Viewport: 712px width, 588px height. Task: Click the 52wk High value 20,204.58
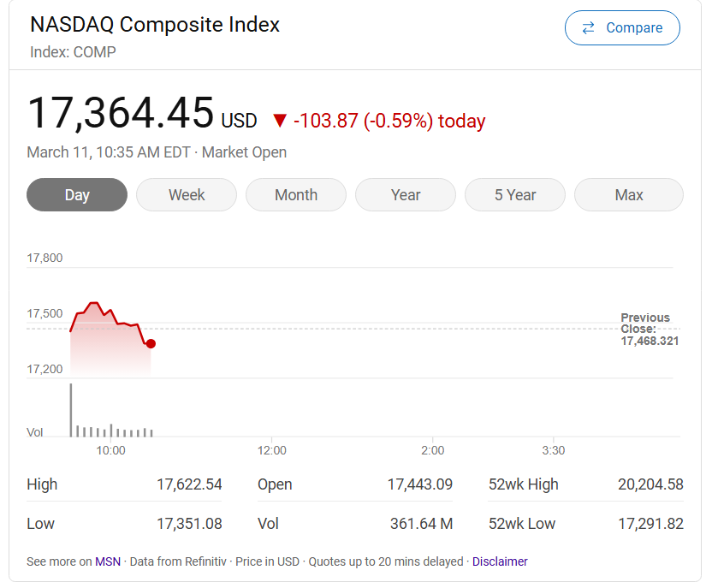tap(650, 484)
